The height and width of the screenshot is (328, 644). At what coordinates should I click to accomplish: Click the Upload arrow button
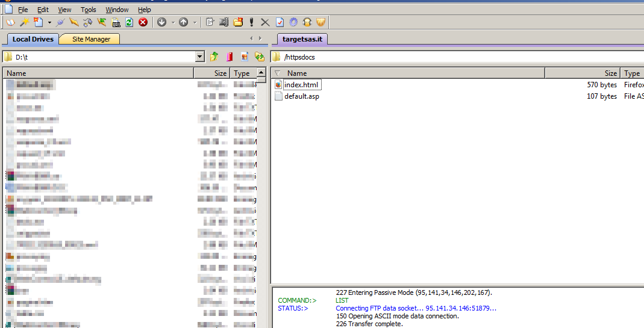(x=184, y=22)
